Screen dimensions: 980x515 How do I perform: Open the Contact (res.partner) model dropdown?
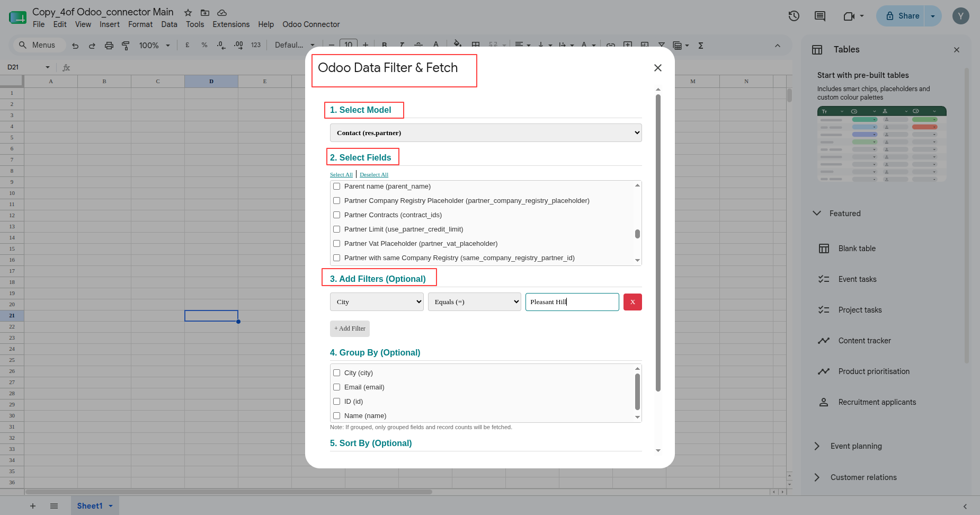486,133
